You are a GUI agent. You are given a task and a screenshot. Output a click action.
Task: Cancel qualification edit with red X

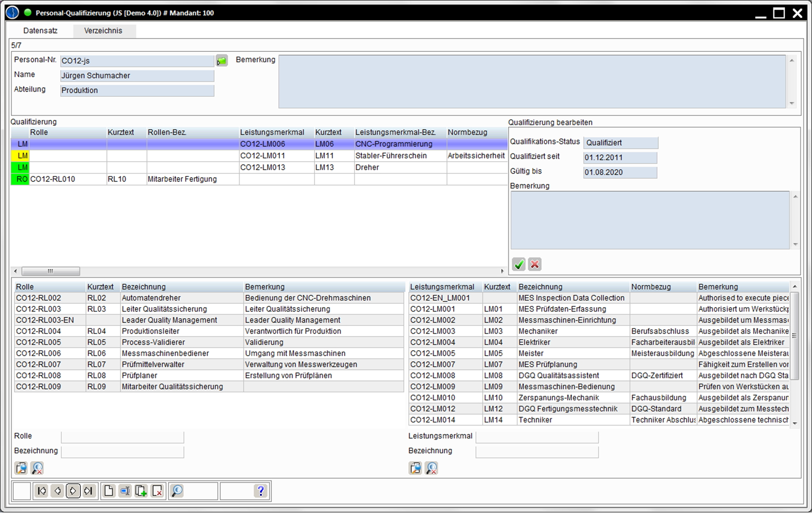(x=535, y=264)
